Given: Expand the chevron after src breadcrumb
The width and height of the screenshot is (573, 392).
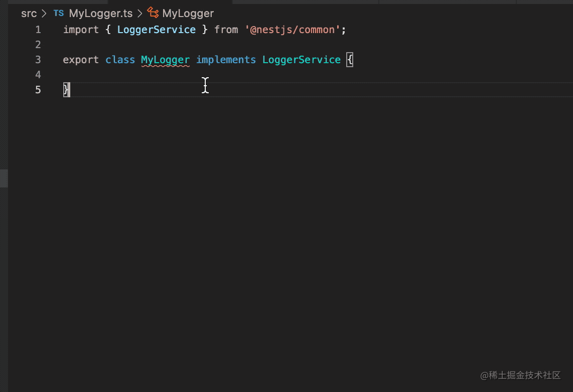Looking at the screenshot, I should click(44, 14).
